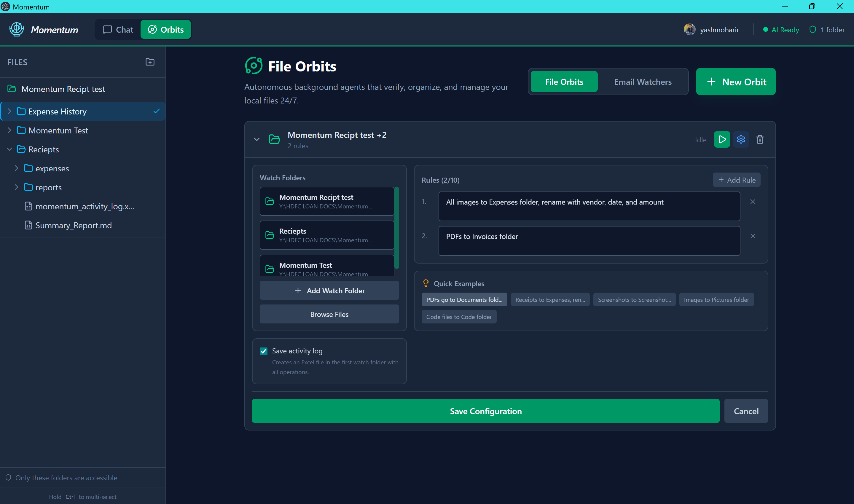The height and width of the screenshot is (504, 854).
Task: Click the Momentum logo icon in header
Action: pyautogui.click(x=16, y=30)
